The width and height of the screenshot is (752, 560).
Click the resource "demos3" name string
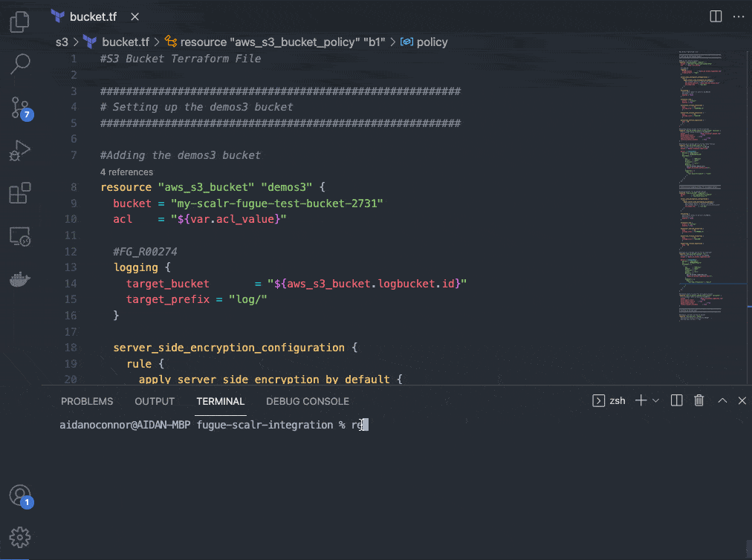click(x=286, y=187)
